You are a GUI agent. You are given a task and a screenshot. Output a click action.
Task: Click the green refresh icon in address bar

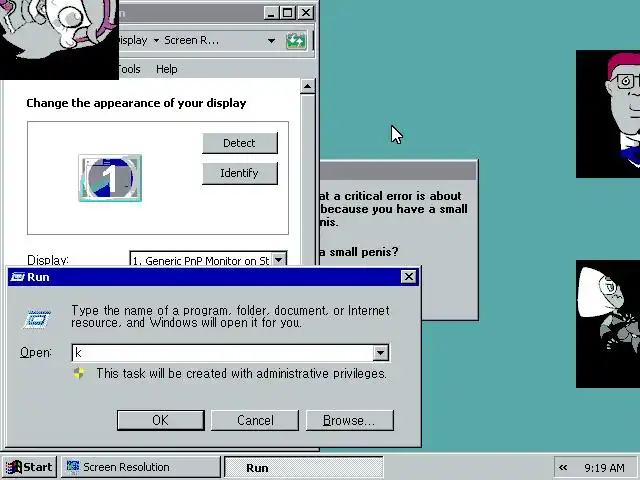coord(296,41)
